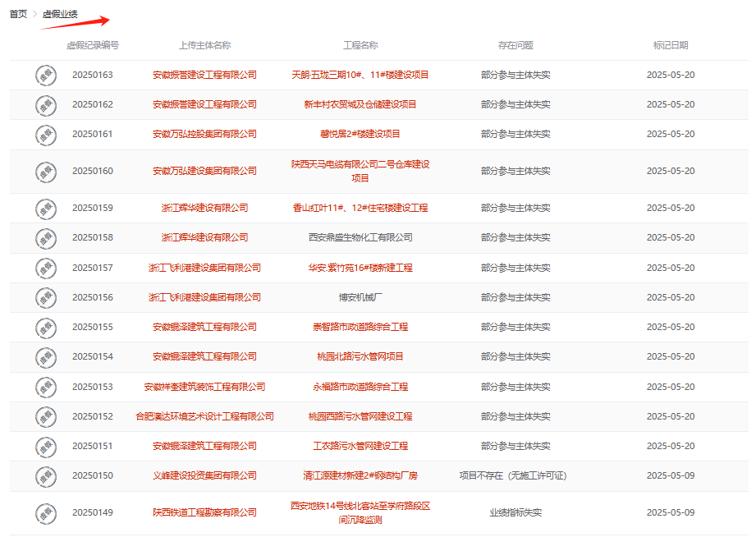Select the stamp icon beside record 20250155

46,327
